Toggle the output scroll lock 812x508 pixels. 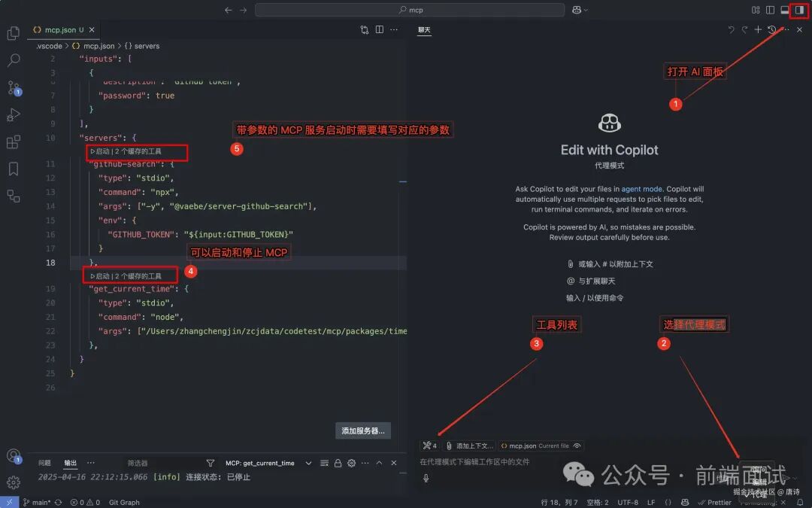[x=338, y=463]
